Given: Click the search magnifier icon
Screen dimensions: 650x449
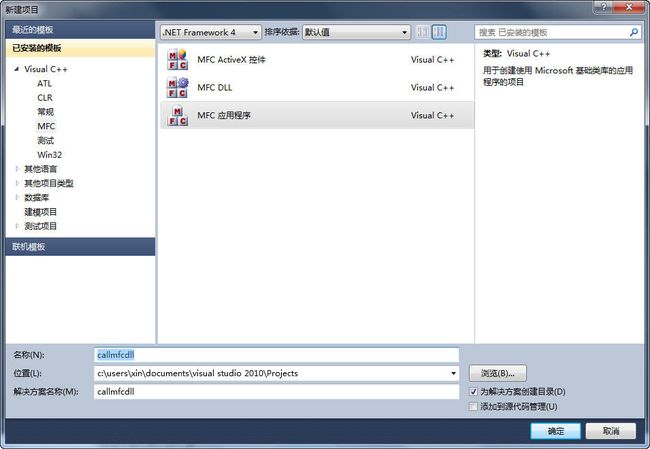Looking at the screenshot, I should pos(634,32).
